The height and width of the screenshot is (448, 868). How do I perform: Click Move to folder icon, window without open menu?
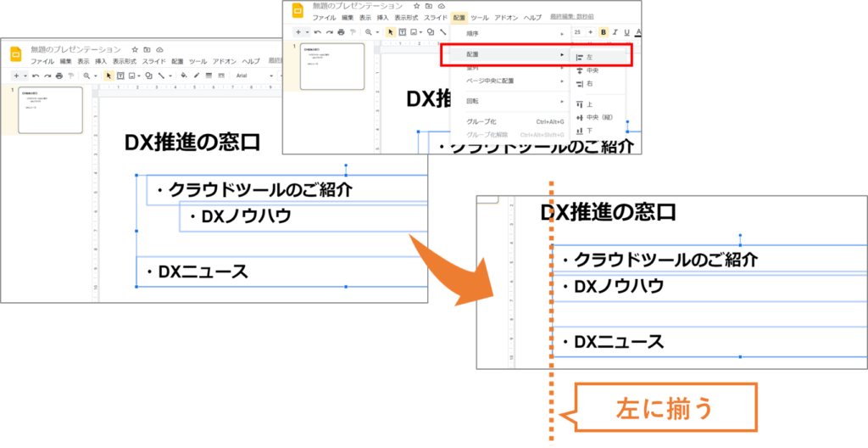[x=147, y=50]
